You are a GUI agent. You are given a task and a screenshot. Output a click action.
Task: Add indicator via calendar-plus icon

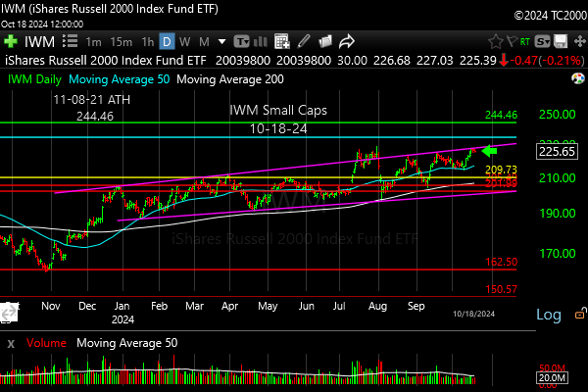point(281,41)
